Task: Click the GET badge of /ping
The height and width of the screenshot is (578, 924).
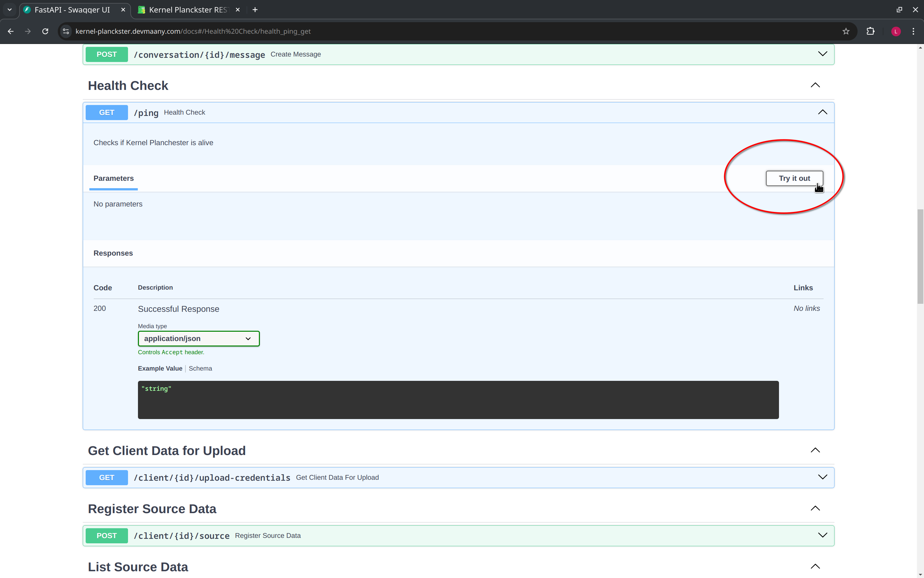Action: pos(107,112)
